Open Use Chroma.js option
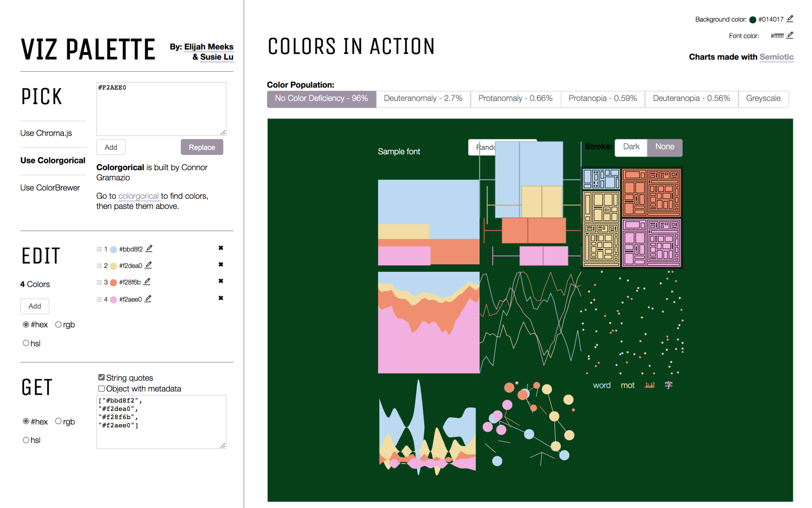The width and height of the screenshot is (812, 508). pyautogui.click(x=46, y=133)
